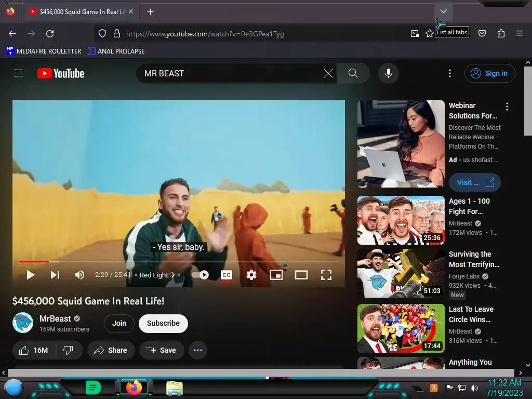
Task: Clear the MR BEAST search text
Action: [328, 73]
